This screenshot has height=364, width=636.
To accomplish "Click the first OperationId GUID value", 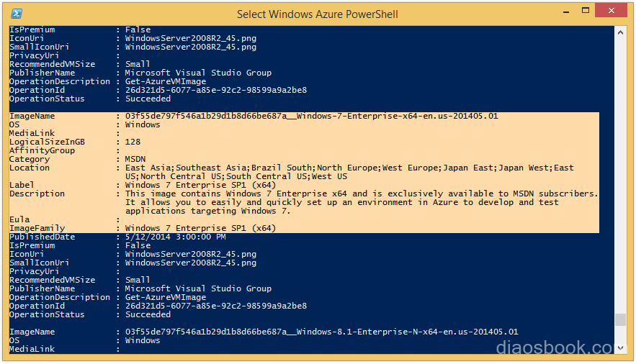I will click(216, 91).
